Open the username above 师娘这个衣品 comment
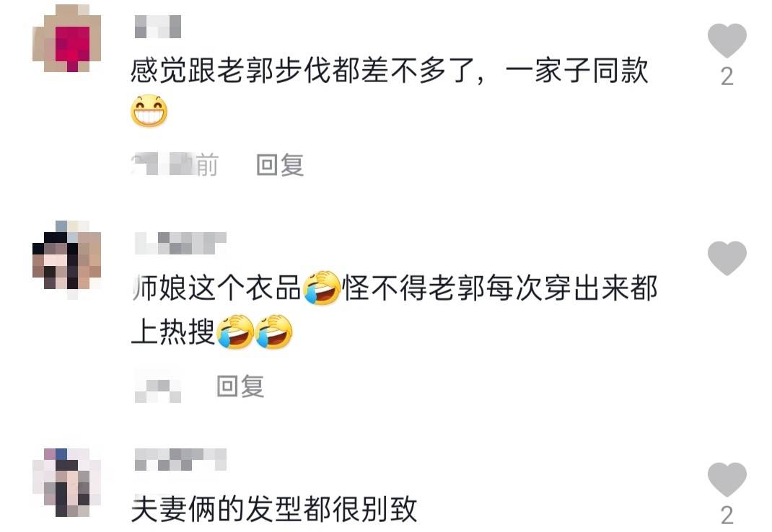The height and width of the screenshot is (532, 772). (180, 243)
